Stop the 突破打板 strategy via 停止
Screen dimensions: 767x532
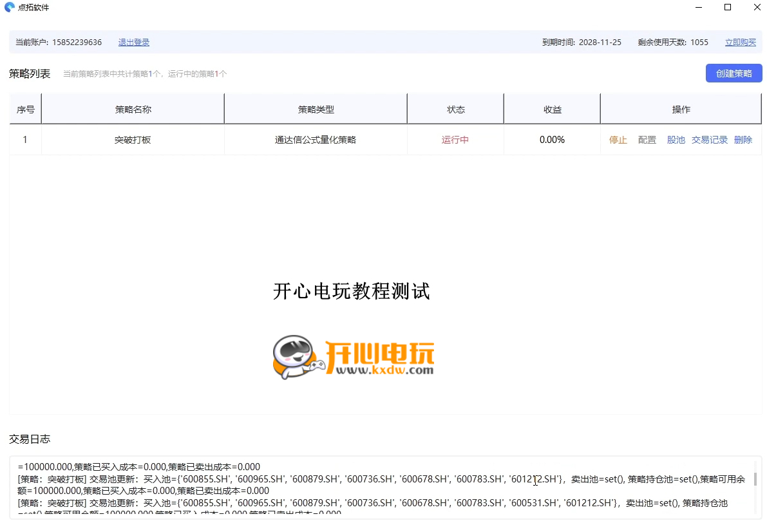(x=618, y=139)
